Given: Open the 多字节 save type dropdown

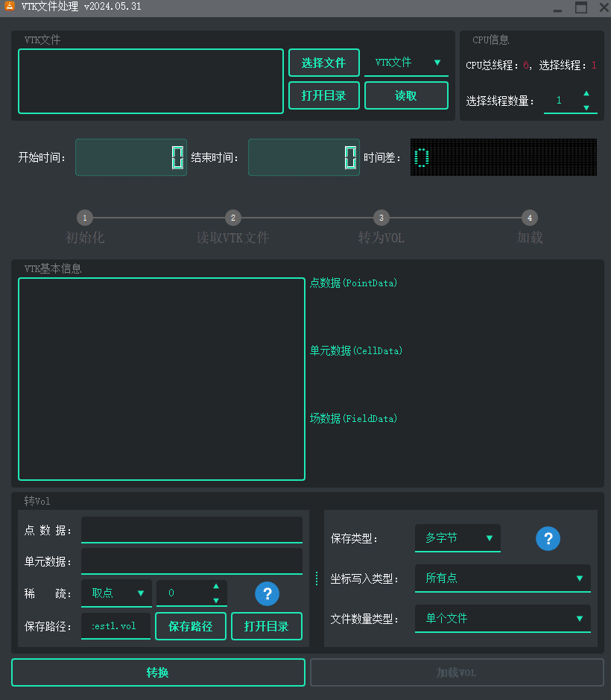Looking at the screenshot, I should point(457,537).
